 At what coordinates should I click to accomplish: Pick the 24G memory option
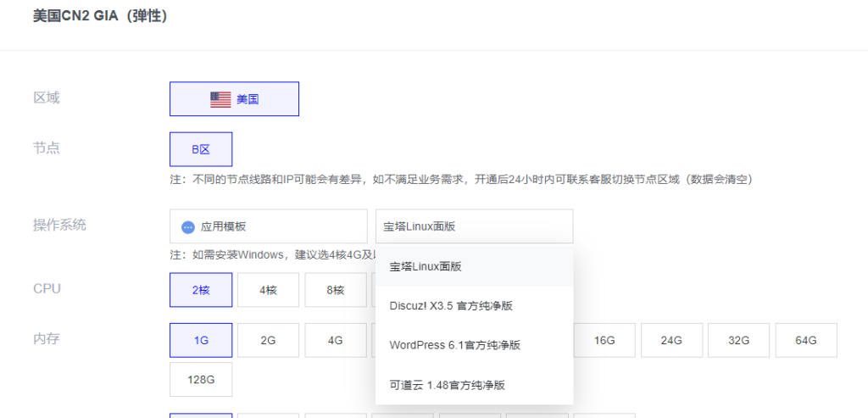[671, 340]
